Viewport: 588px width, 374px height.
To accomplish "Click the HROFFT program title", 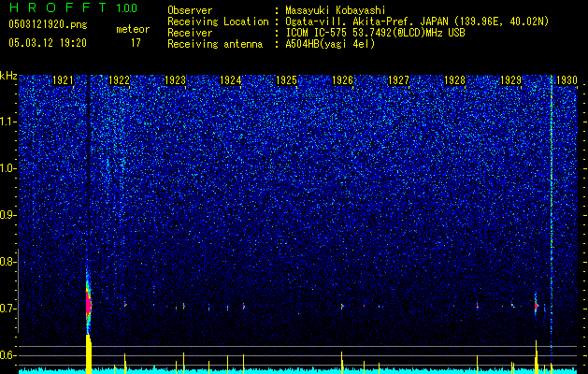I will point(57,7).
